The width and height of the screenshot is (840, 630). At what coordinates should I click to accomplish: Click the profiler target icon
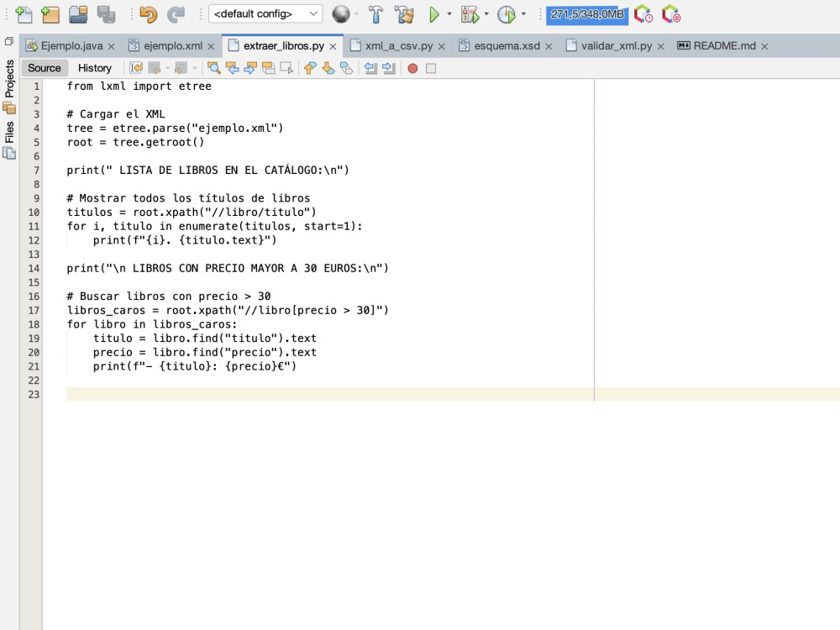(670, 14)
